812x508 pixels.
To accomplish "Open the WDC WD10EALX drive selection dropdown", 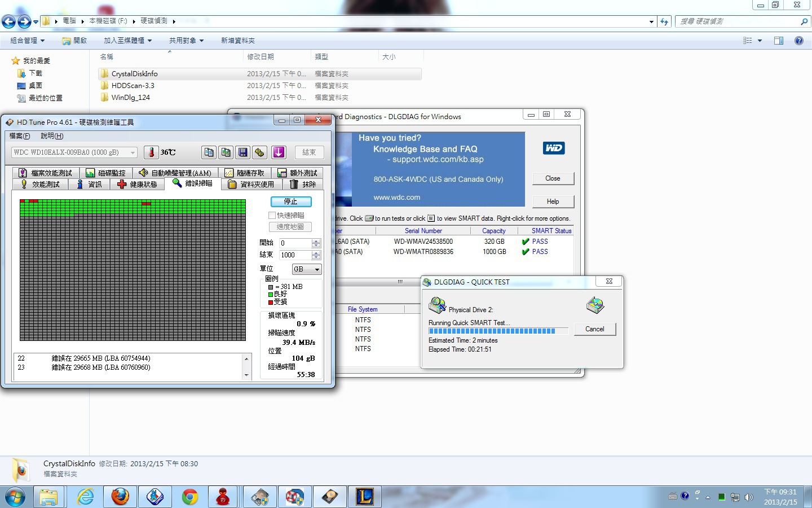I will [74, 152].
